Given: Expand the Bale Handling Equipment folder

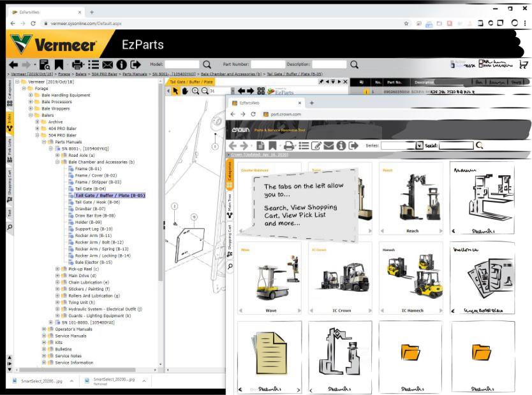Looking at the screenshot, I should [31, 95].
